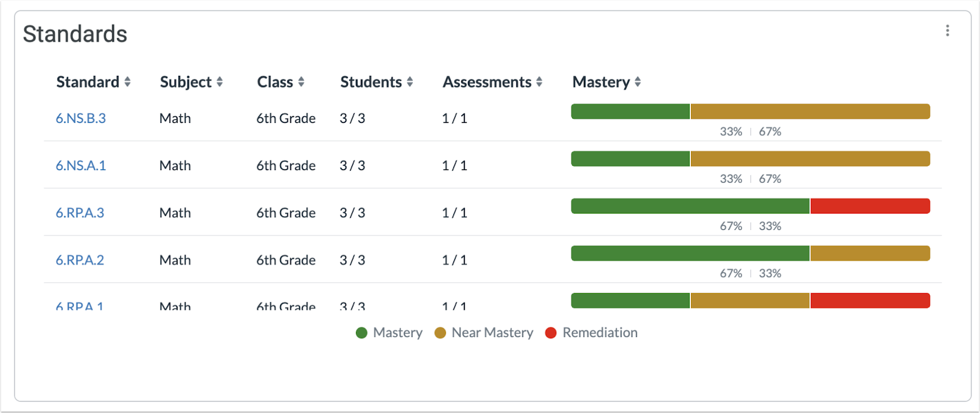Click the sort arrows beside Assessments
Screen dimensions: 980x413
point(539,81)
